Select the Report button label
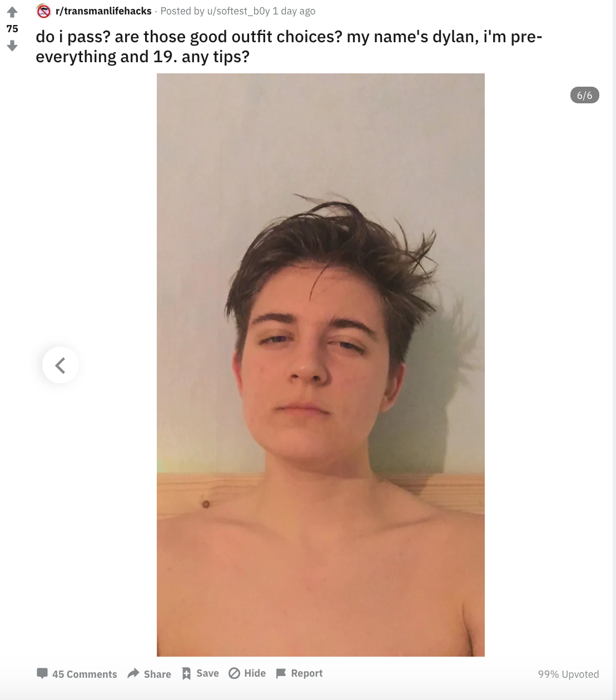 [x=307, y=673]
